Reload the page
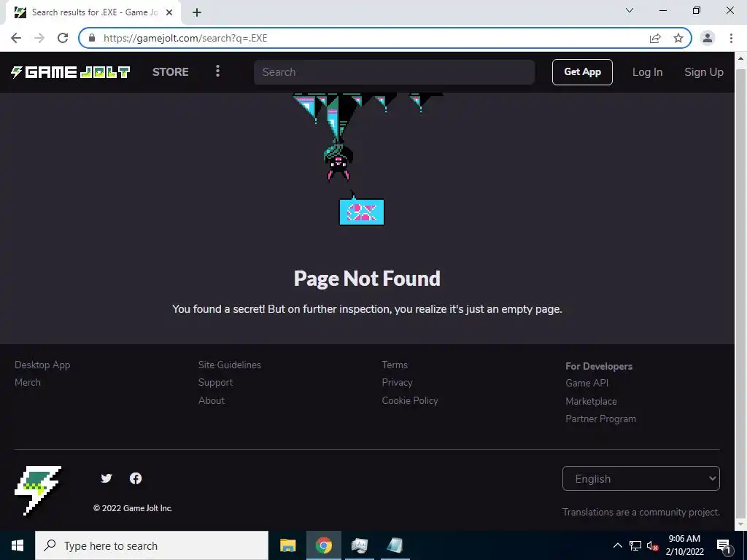The width and height of the screenshot is (747, 560). point(63,38)
